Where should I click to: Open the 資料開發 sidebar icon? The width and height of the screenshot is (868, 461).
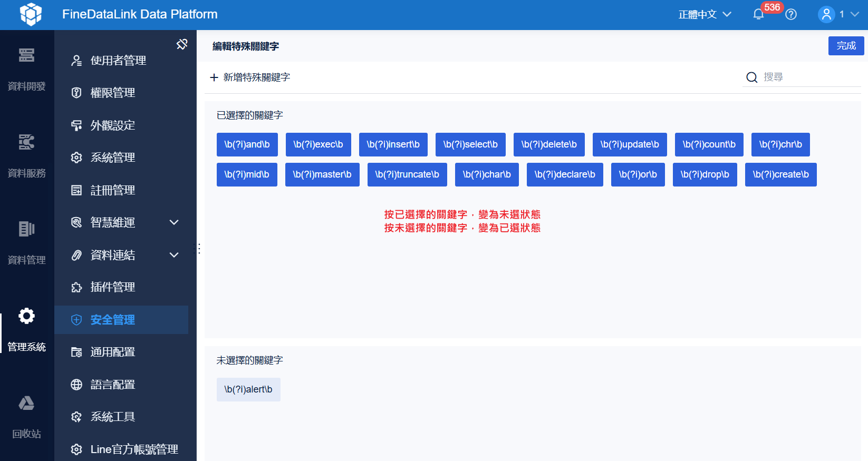(x=26, y=55)
